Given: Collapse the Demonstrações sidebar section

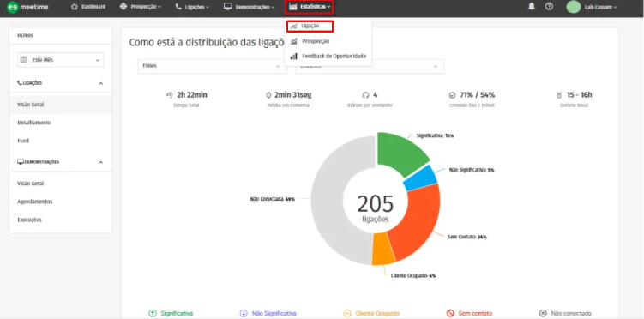Looking at the screenshot, I should click(x=100, y=162).
